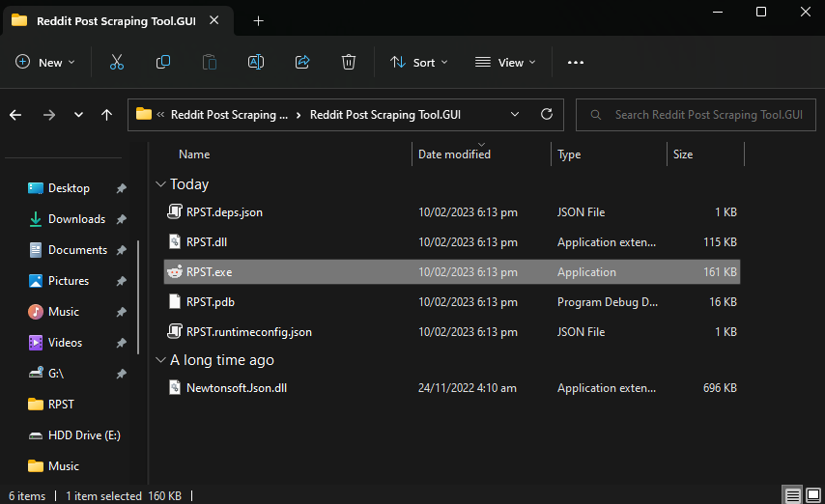Click the Paste clipboard icon
The image size is (825, 504).
(210, 62)
